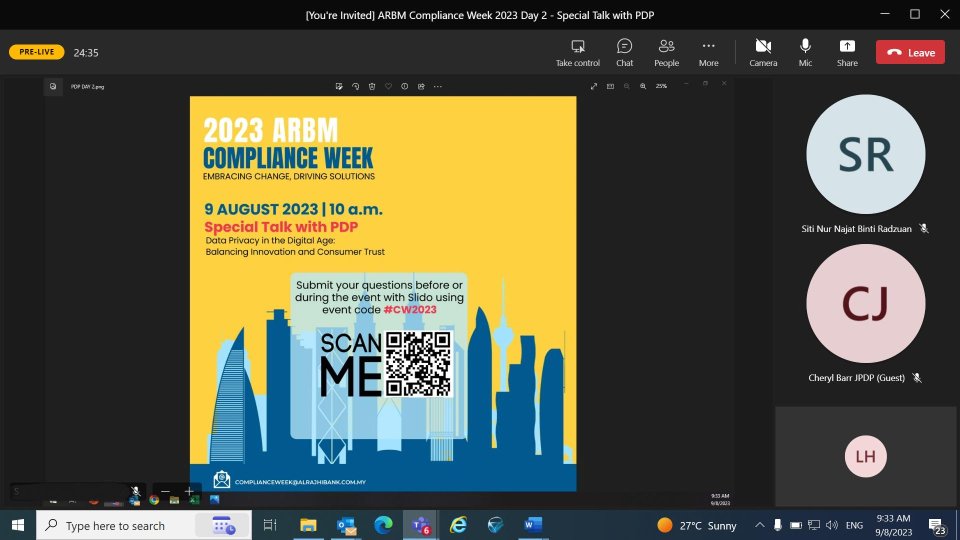
Task: Click the complianceweek email address on poster
Action: tap(300, 482)
